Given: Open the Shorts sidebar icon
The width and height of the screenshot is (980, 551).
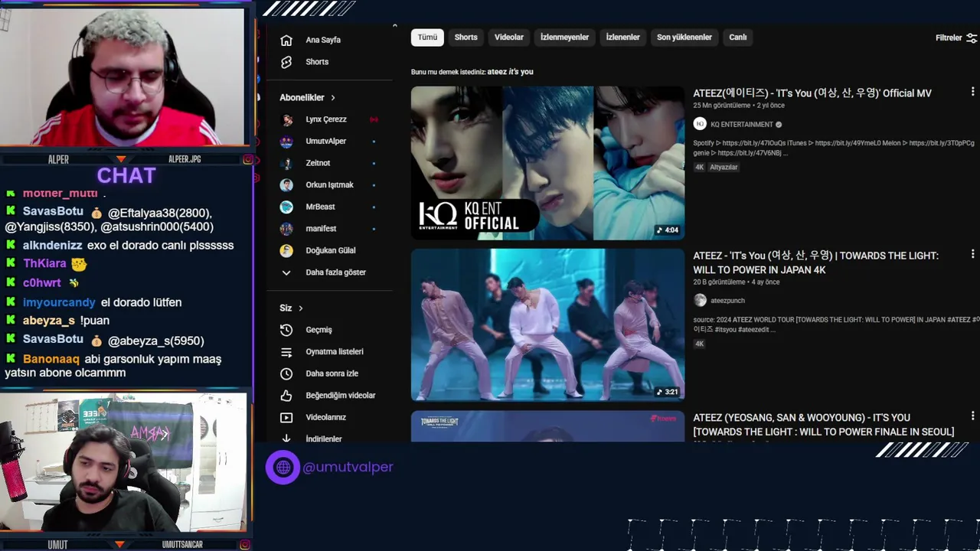Looking at the screenshot, I should [x=286, y=62].
